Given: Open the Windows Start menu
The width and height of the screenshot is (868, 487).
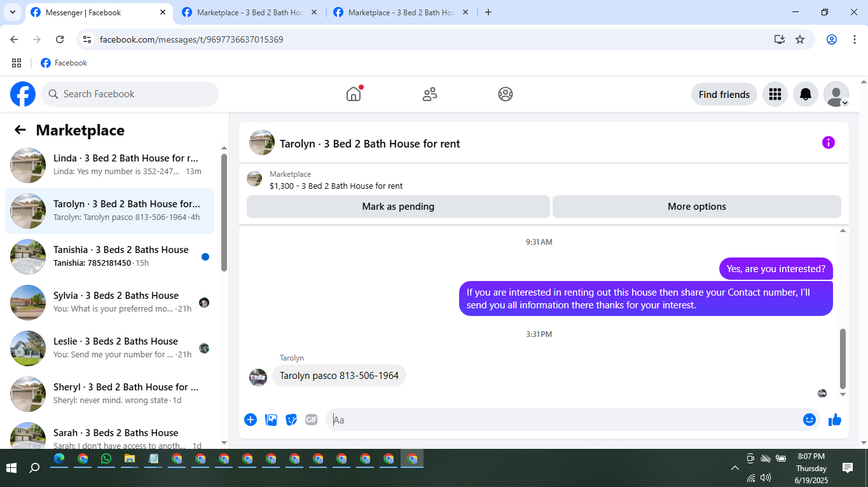Looking at the screenshot, I should pos(11,468).
